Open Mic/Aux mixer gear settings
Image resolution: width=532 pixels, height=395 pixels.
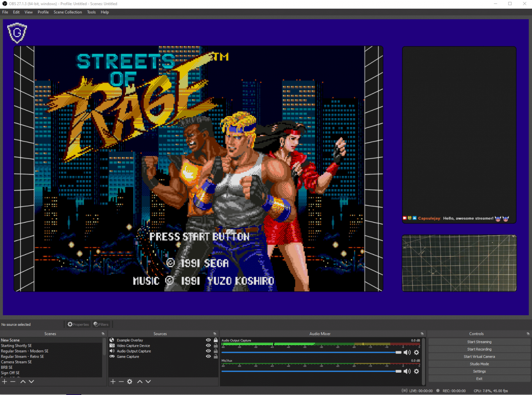[x=416, y=371]
